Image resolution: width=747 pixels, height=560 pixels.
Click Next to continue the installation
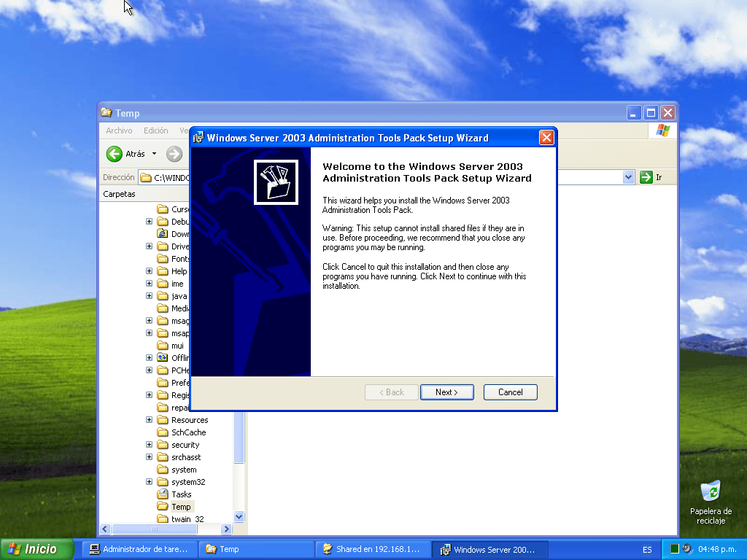tap(446, 392)
